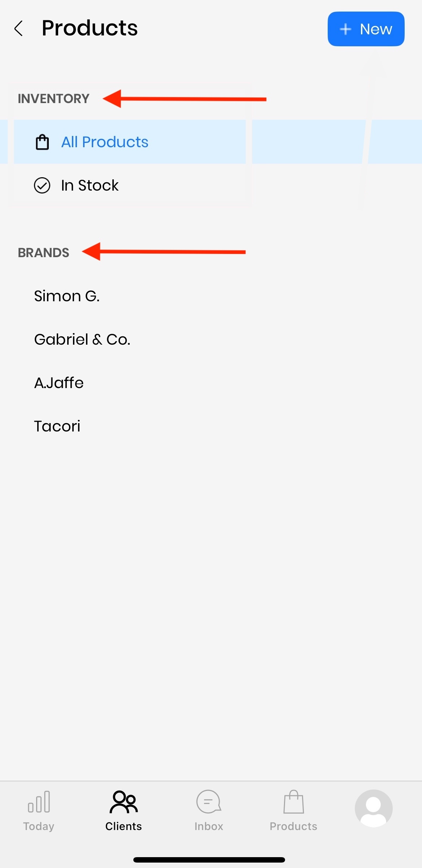
Task: Click the shopping bag icon beside All Products
Action: click(x=42, y=142)
